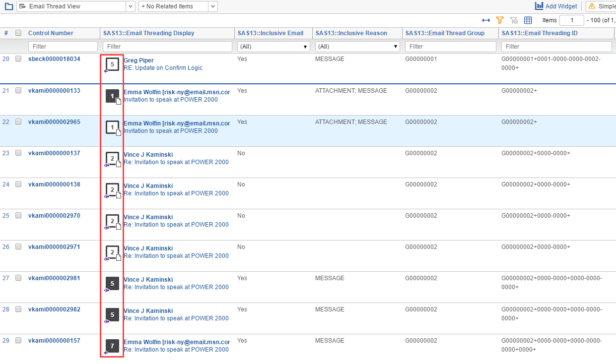
Task: Open document vkami0000002982 link
Action: point(54,309)
